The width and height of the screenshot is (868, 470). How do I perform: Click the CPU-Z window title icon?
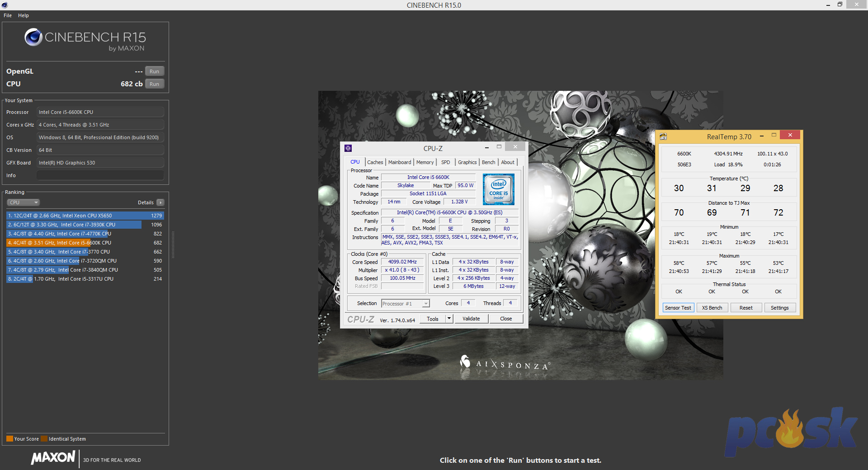[348, 148]
